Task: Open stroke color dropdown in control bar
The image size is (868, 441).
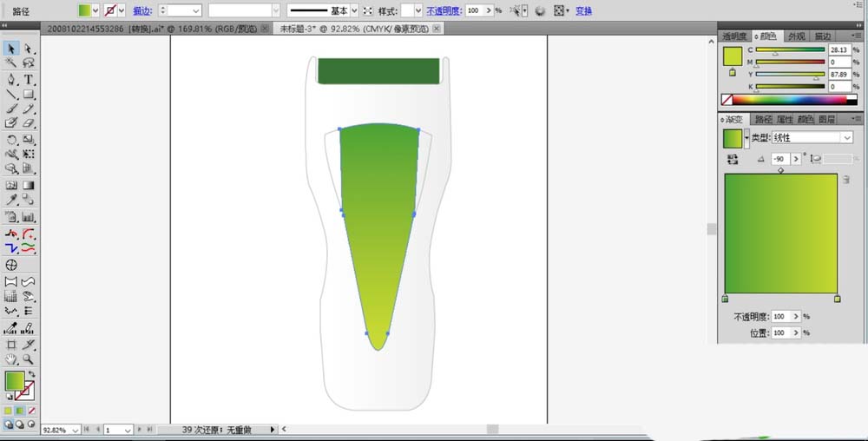Action: tap(122, 10)
